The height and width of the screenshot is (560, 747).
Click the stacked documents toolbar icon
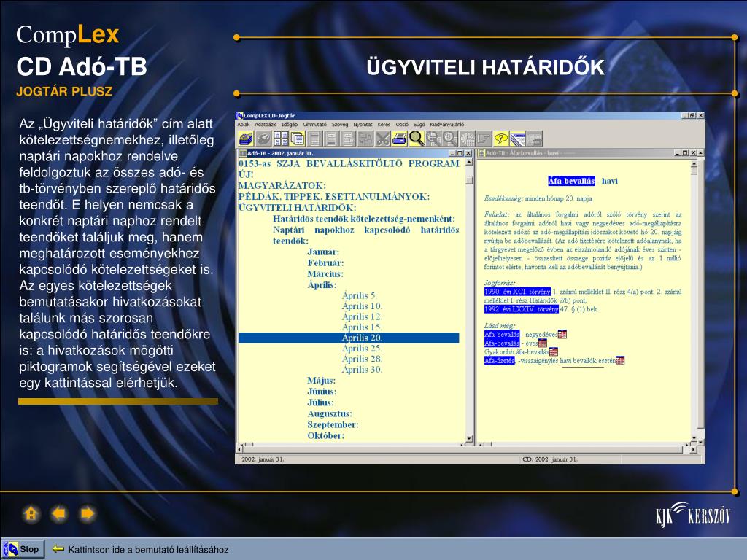pos(298,139)
